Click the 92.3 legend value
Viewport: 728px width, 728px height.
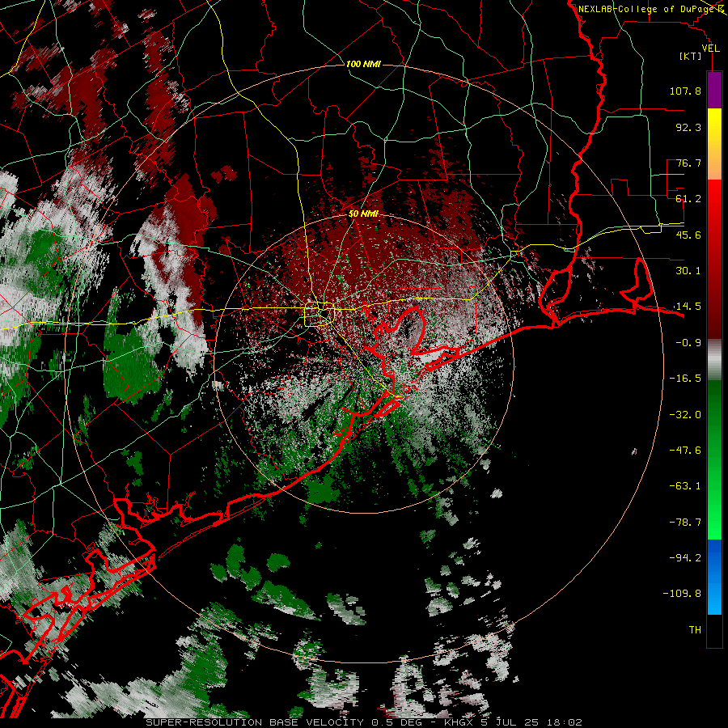(688, 127)
